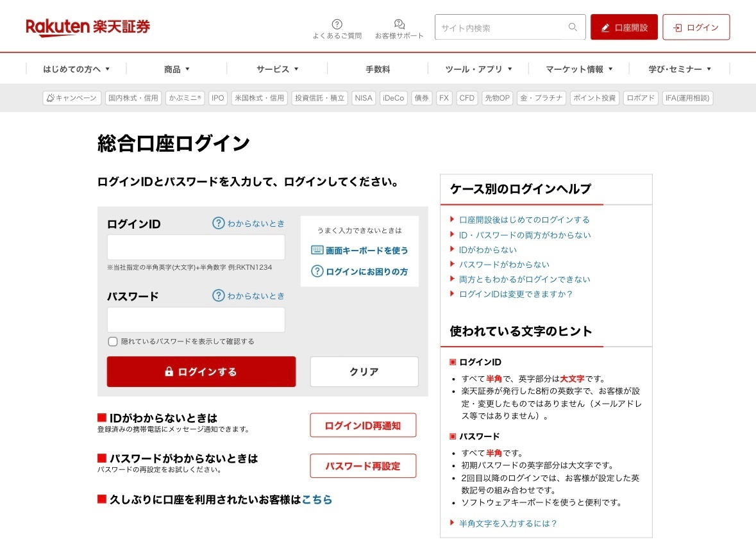Click the red 口座開設 button
The image size is (756, 544).
tap(624, 27)
